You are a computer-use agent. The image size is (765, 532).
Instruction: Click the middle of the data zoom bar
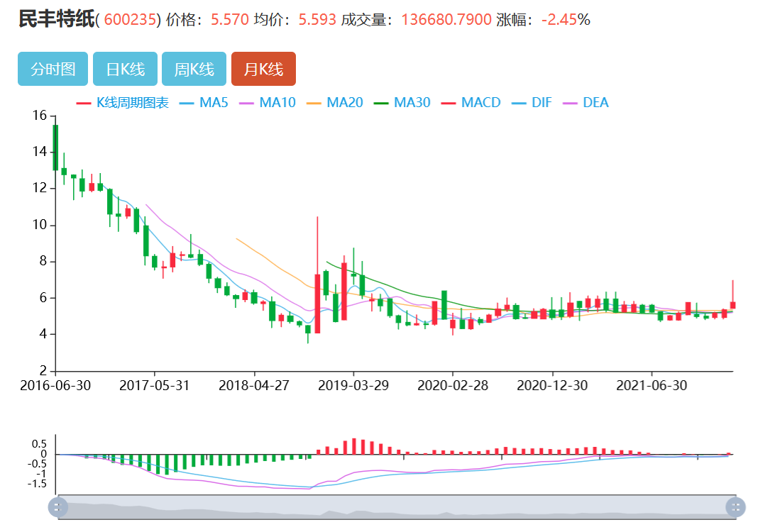point(397,507)
